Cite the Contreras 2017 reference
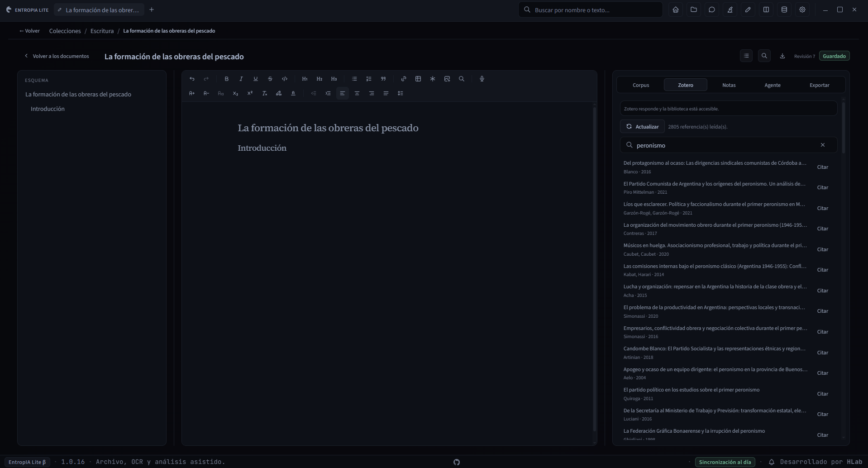The height and width of the screenshot is (468, 868). coord(823,229)
